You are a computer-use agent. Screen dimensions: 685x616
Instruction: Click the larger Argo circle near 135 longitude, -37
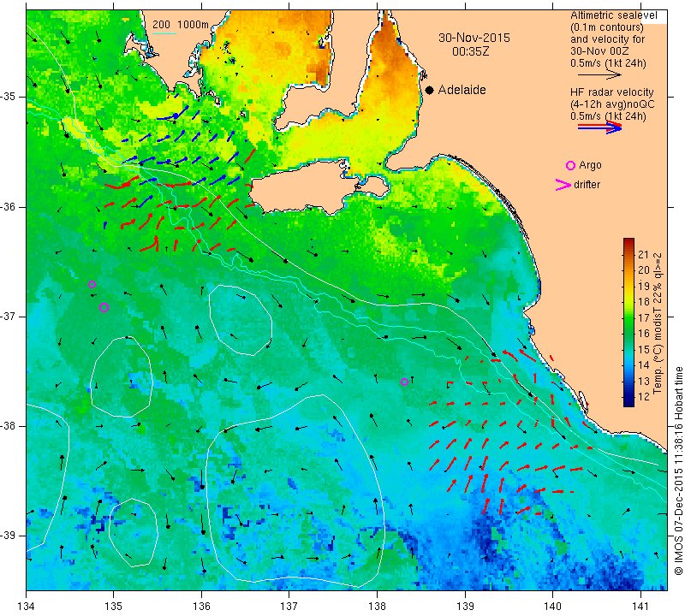pos(104,307)
